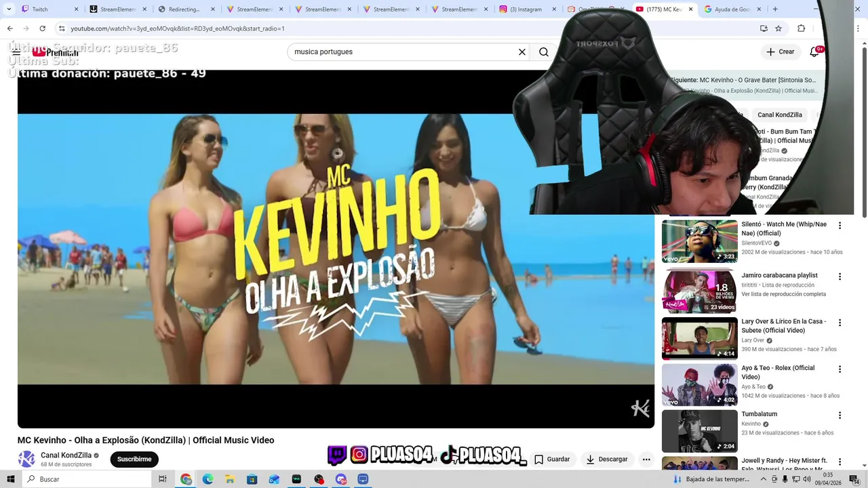The image size is (868, 488).
Task: Click the install app icon in address bar
Action: (x=764, y=28)
